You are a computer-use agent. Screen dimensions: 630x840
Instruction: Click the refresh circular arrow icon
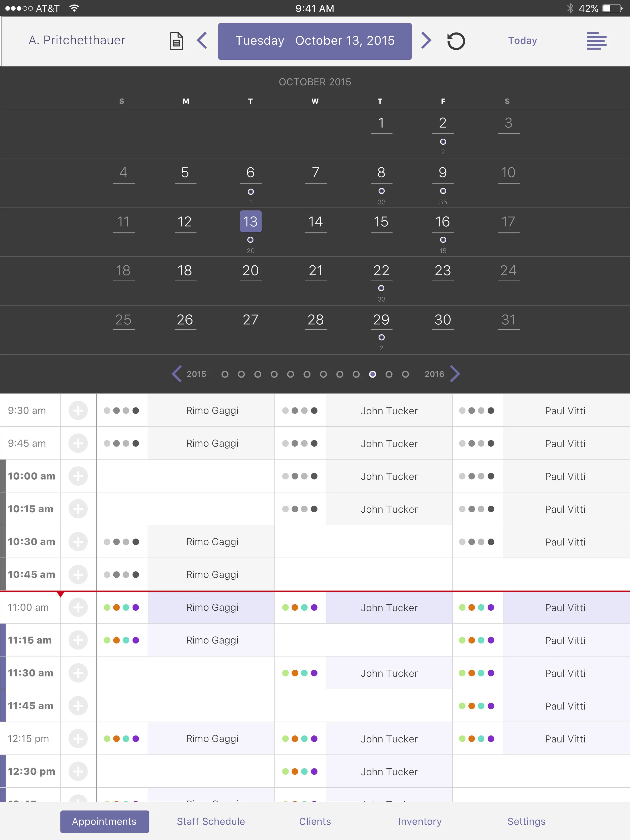point(456,41)
